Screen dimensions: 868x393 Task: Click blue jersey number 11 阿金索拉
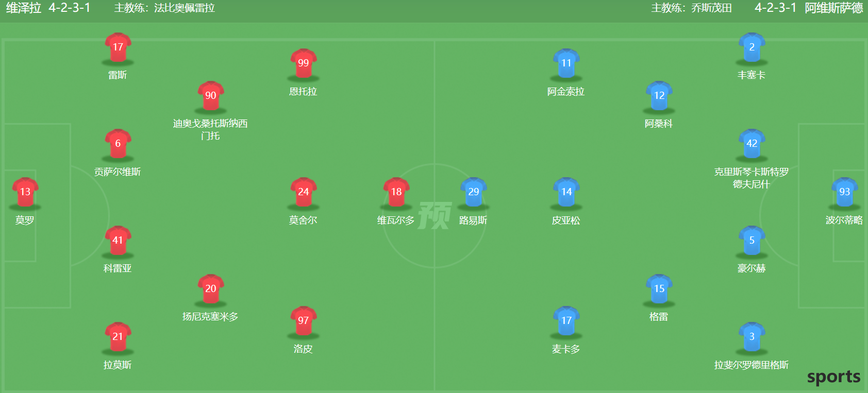[566, 63]
